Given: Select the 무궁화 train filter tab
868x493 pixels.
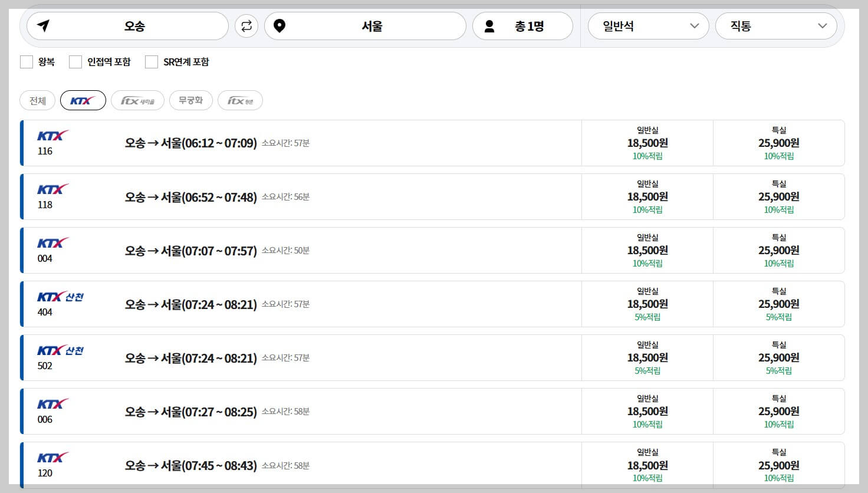Looking at the screenshot, I should pyautogui.click(x=190, y=100).
